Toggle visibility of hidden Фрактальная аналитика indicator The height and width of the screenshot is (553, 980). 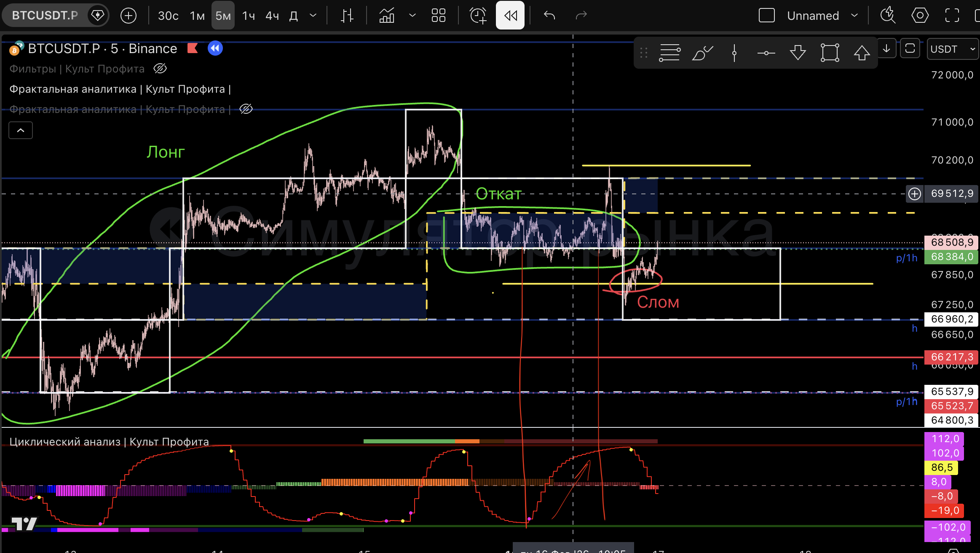point(246,109)
